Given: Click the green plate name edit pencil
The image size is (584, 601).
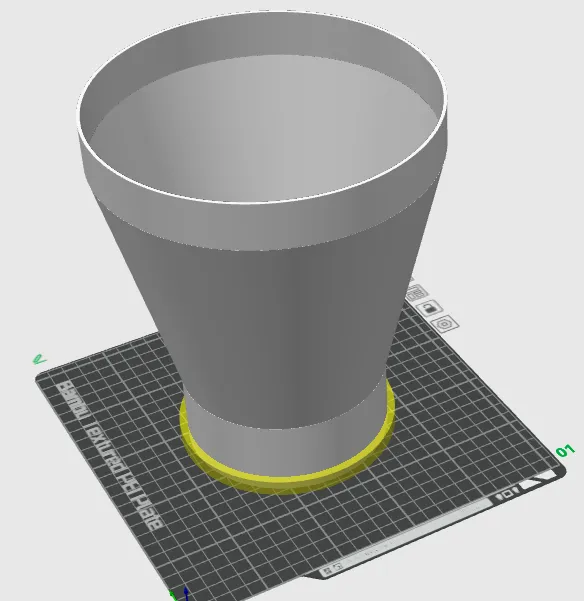Looking at the screenshot, I should pyautogui.click(x=39, y=360).
